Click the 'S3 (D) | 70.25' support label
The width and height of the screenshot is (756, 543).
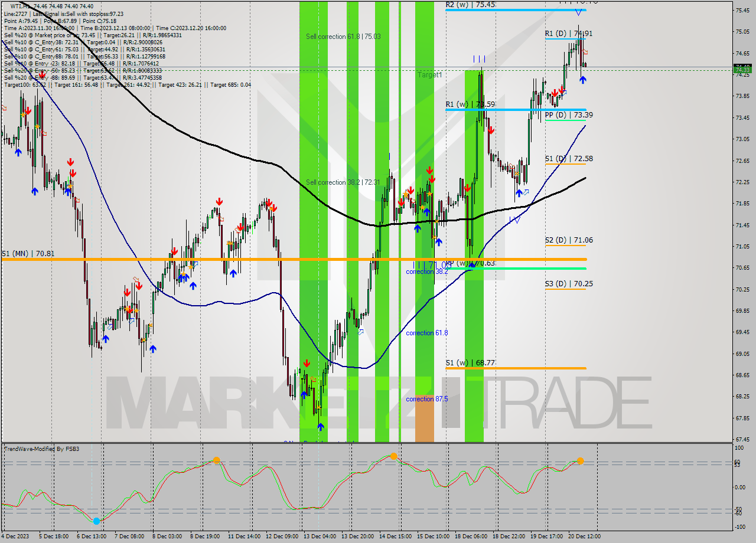(x=569, y=284)
